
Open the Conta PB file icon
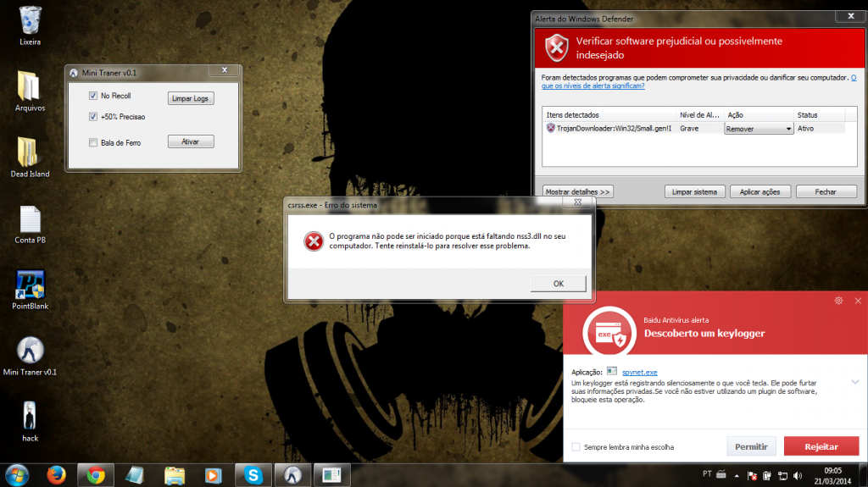pyautogui.click(x=30, y=220)
